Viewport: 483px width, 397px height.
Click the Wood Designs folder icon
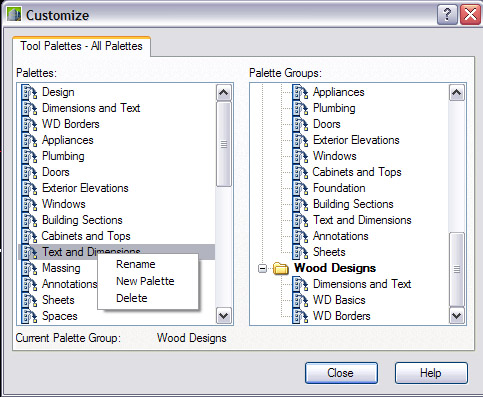pos(281,268)
